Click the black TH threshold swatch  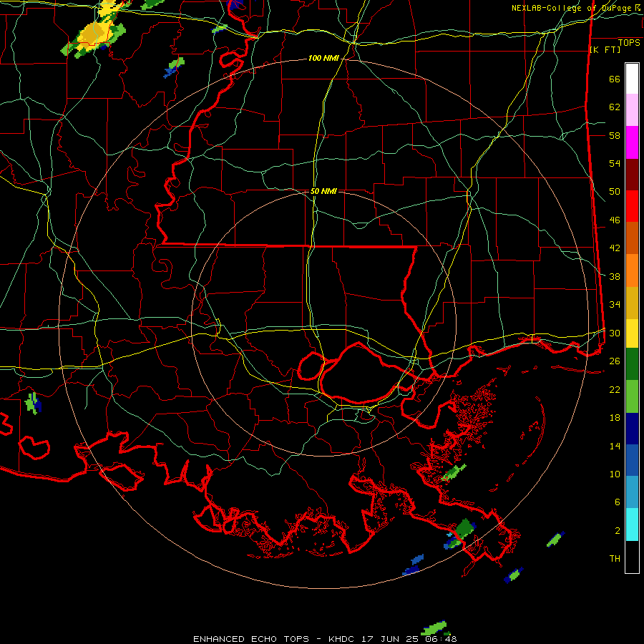click(632, 557)
